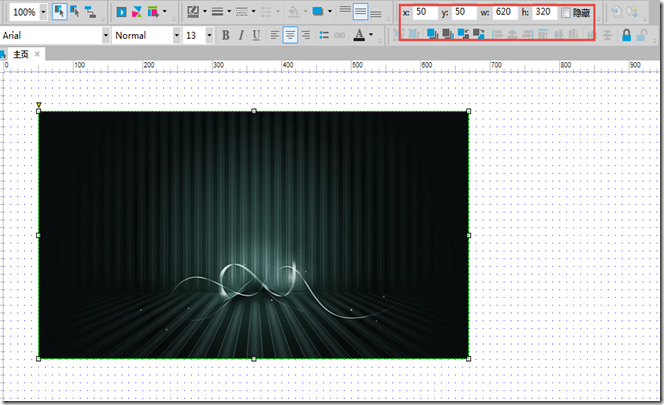This screenshot has width=664, height=405.
Task: Select the connector mode tool
Action: click(x=90, y=11)
